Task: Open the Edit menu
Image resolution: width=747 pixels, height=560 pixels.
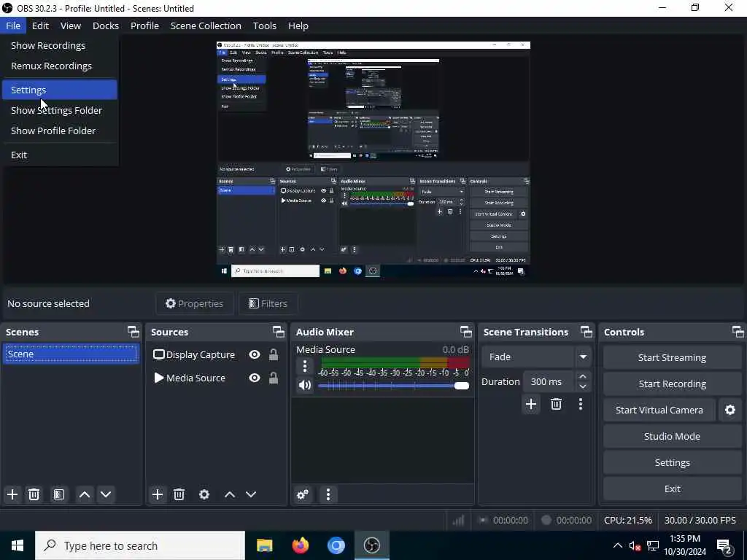Action: 41,26
